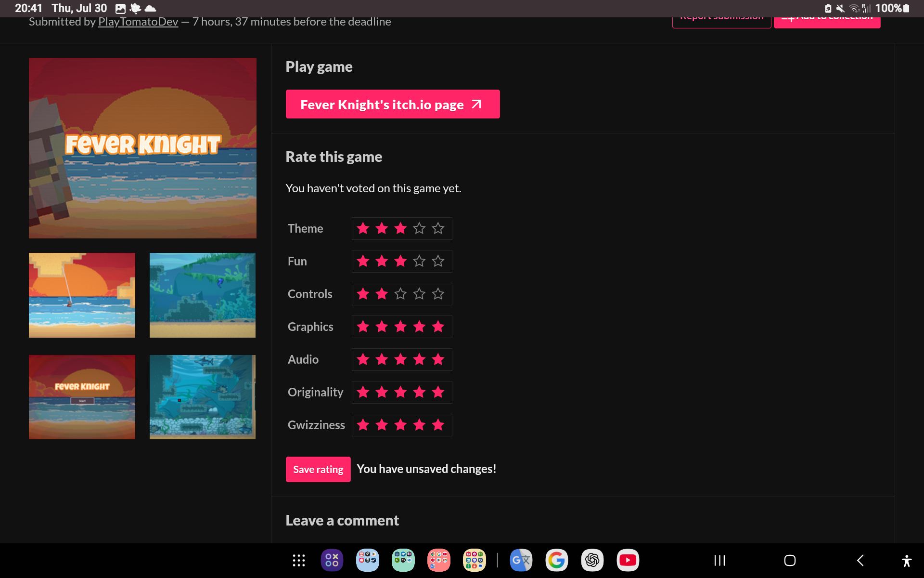Click the 'You have unsaved changes!' notice
The image size is (924, 578).
click(426, 469)
